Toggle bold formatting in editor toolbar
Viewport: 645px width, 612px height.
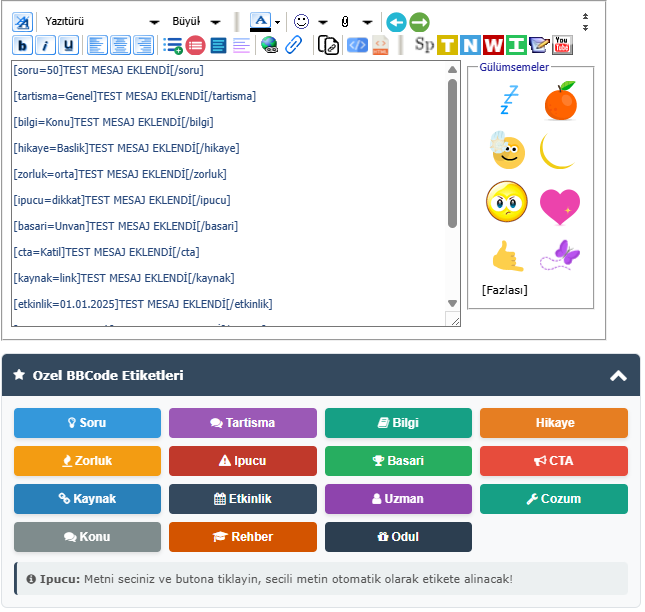[22, 45]
